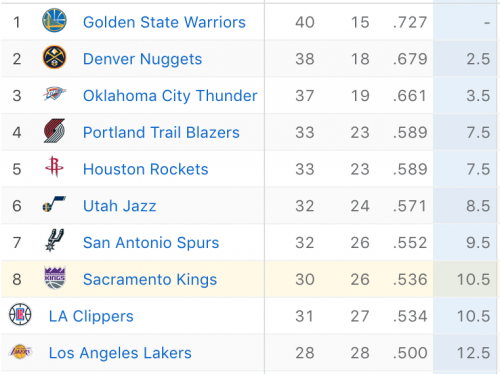Open the San Antonio Spurs team link
The width and height of the screenshot is (500, 374).
tap(151, 243)
